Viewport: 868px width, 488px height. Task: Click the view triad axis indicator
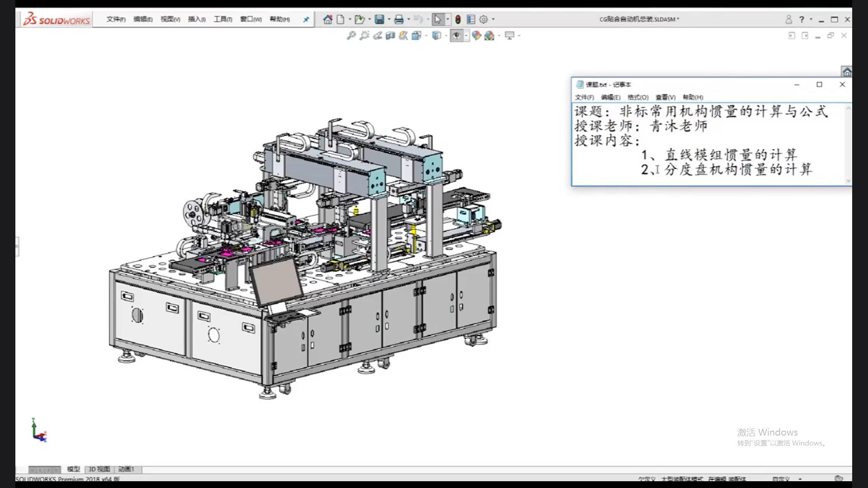(39, 430)
